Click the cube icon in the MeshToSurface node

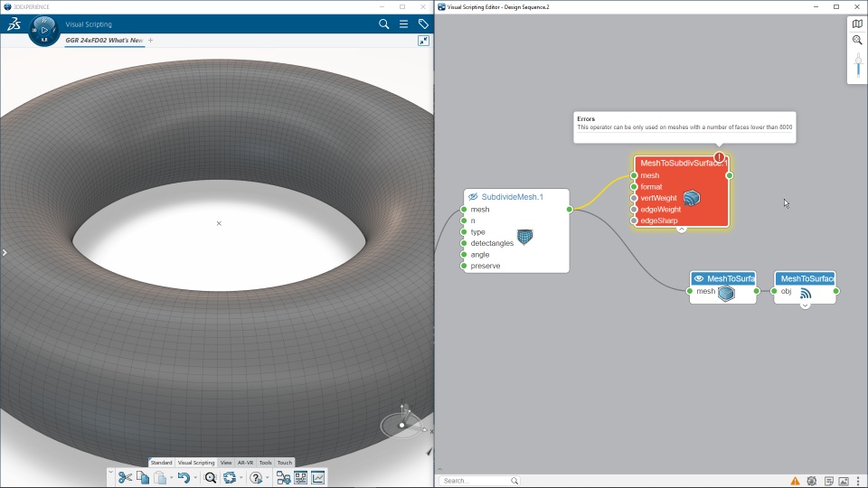point(726,293)
